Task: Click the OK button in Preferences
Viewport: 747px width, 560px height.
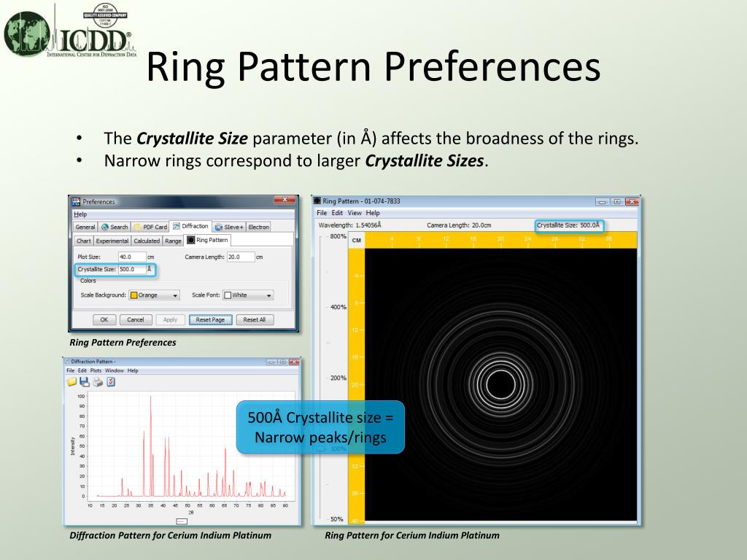Action: click(104, 319)
